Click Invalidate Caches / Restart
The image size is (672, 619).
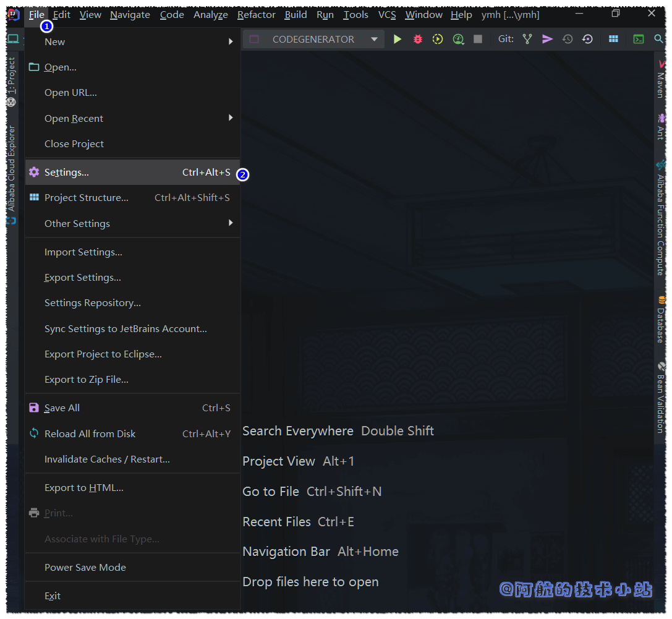pyautogui.click(x=106, y=459)
